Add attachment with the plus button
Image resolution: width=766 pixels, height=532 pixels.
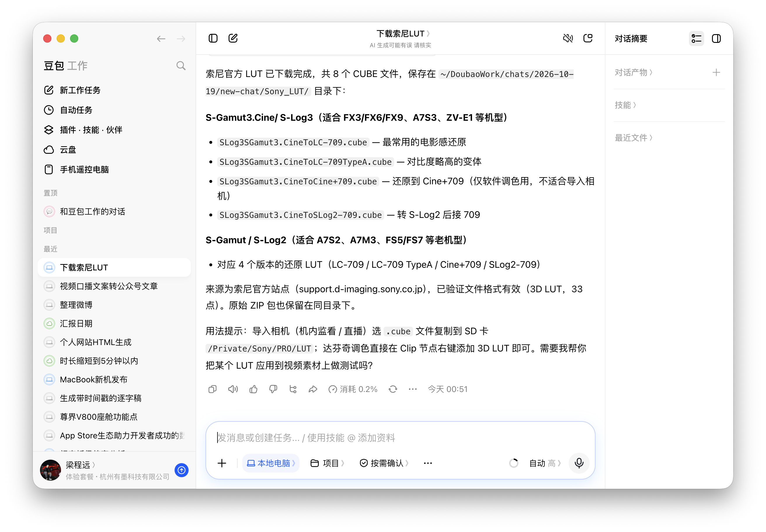pyautogui.click(x=222, y=463)
